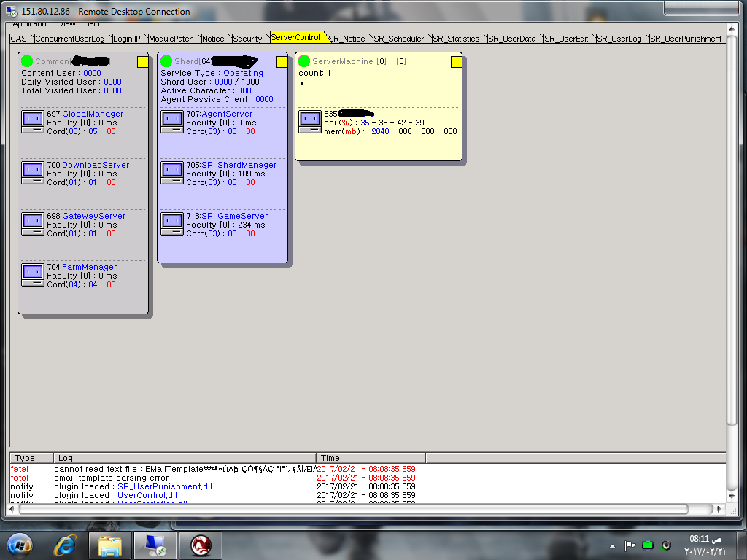This screenshot has height=560, width=747.
Task: Click the Log column header
Action: 185,458
